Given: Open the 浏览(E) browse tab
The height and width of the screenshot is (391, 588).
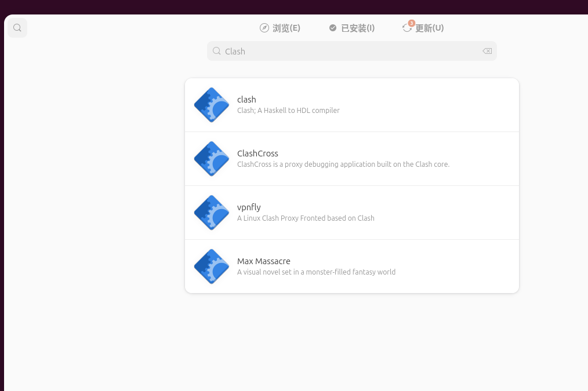Looking at the screenshot, I should click(280, 28).
